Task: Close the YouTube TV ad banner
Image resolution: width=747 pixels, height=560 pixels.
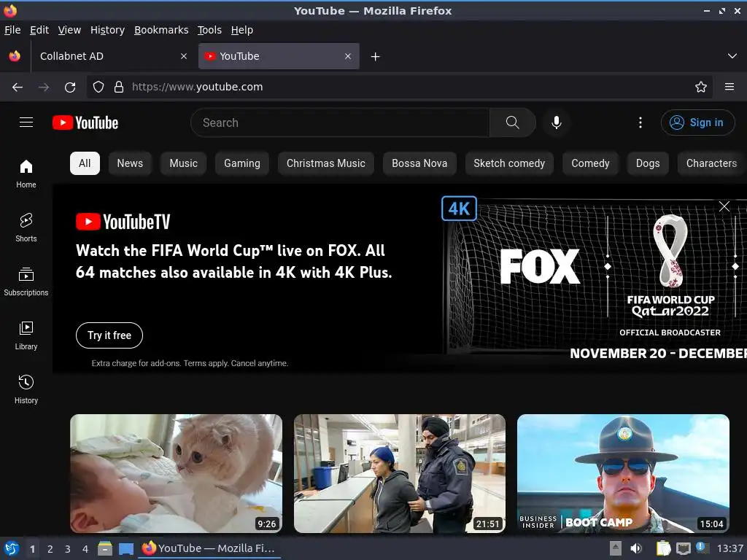Action: coord(724,206)
